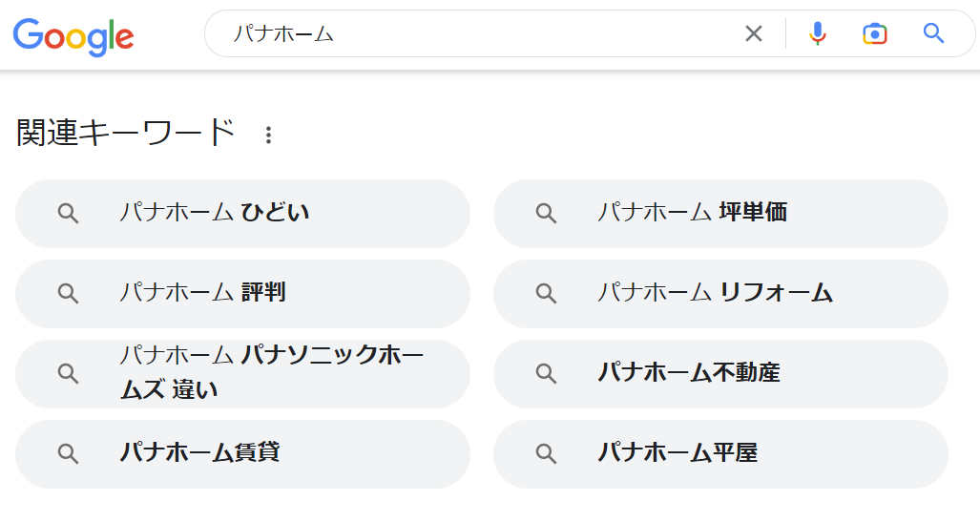Open related keywords three-dot menu
This screenshot has height=522, width=980.
point(268,136)
